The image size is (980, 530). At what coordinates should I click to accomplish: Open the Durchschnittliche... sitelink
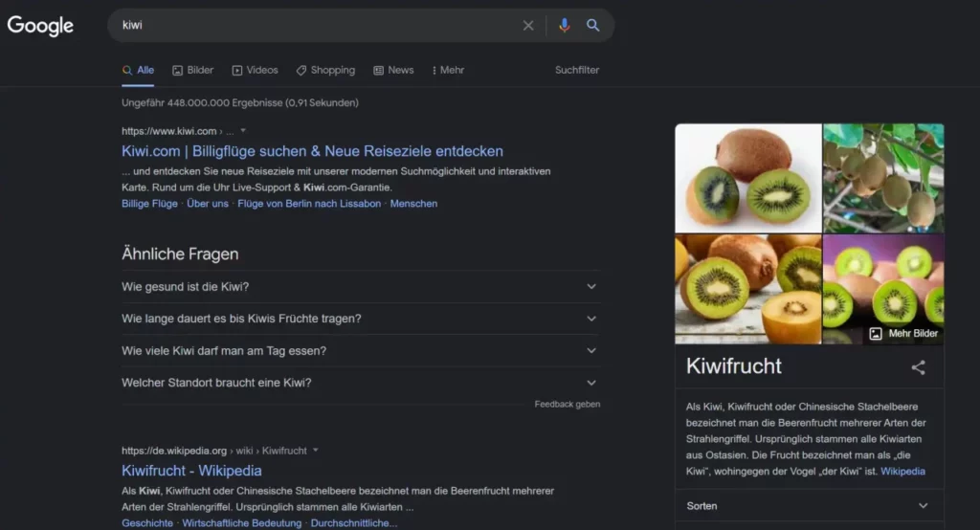click(354, 523)
